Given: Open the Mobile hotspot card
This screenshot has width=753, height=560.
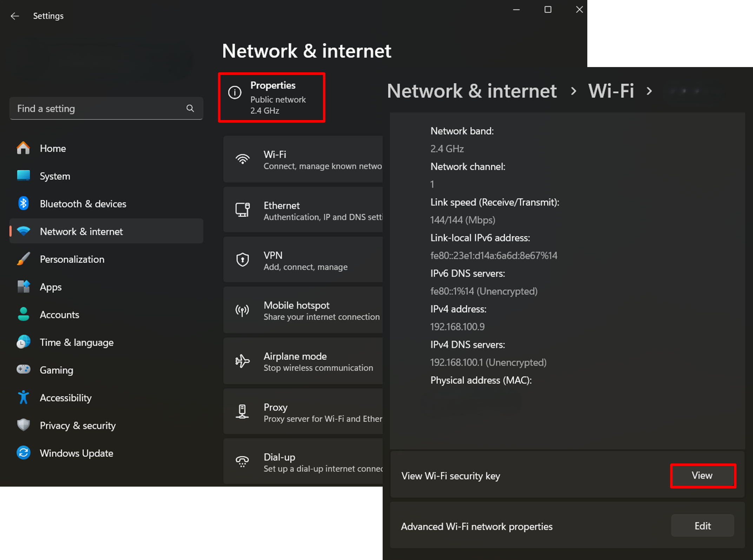Looking at the screenshot, I should (x=303, y=310).
